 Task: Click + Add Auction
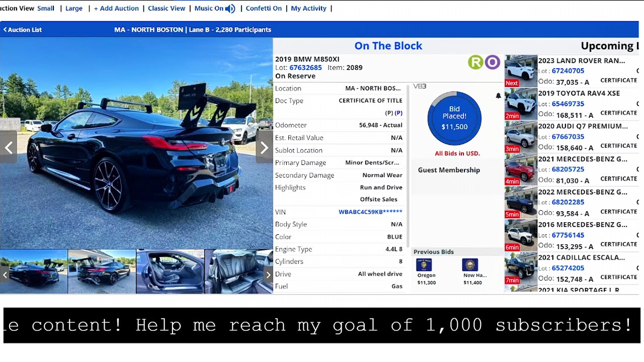tap(116, 9)
